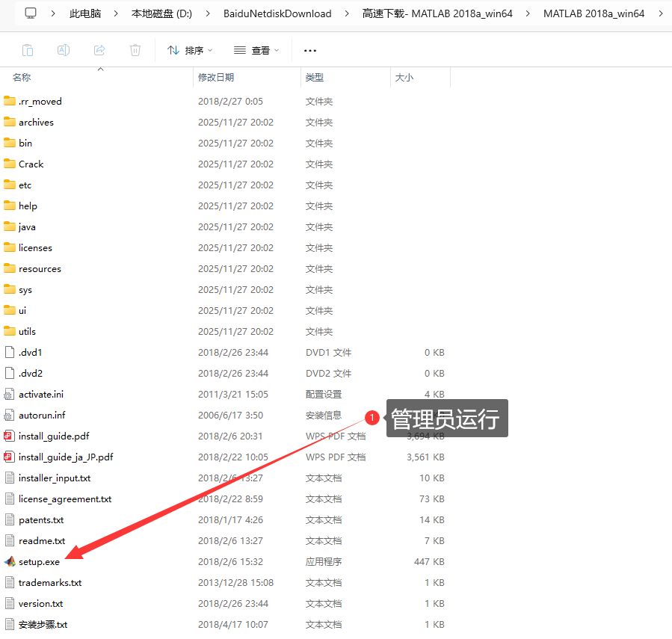Viewport: 672px width, 639px height.
Task: Click the Share toolbar icon
Action: (x=99, y=50)
